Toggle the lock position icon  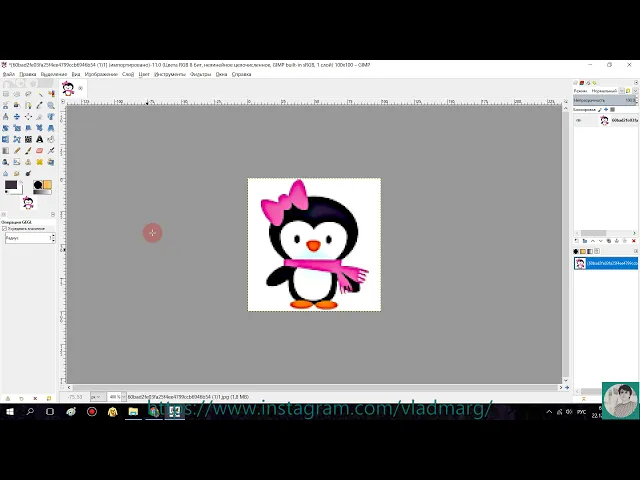coord(606,110)
